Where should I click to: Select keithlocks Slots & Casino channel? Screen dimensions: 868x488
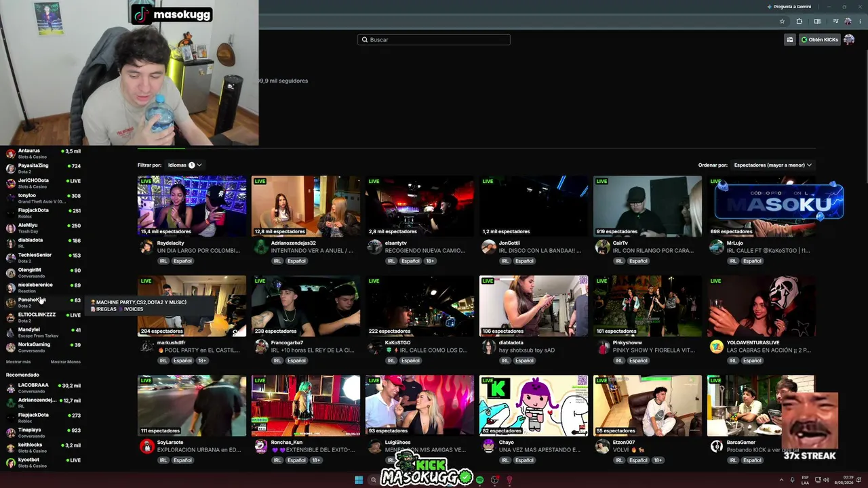click(43, 447)
